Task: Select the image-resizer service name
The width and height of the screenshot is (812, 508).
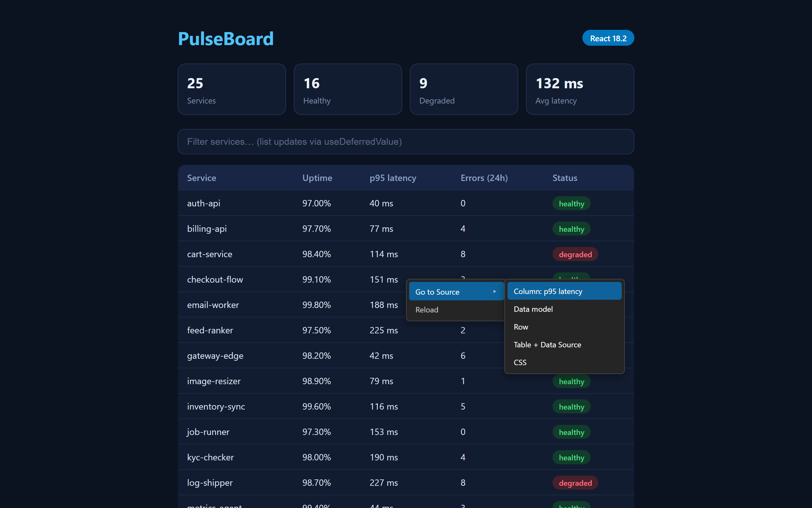Action: tap(214, 381)
